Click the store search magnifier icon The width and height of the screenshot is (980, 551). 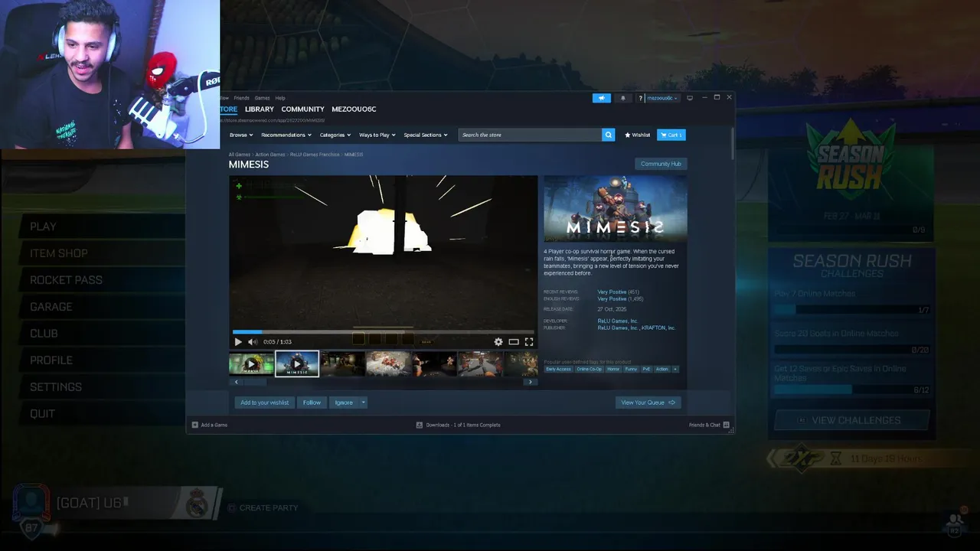(x=608, y=135)
